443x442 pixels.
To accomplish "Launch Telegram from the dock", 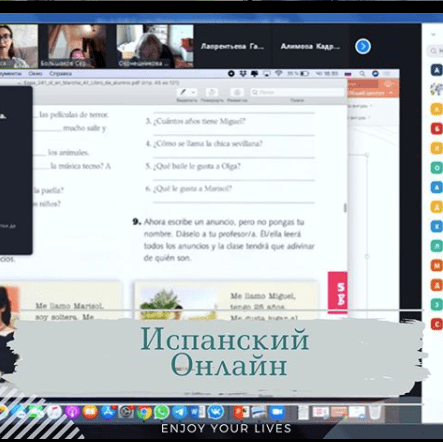I will 180,412.
